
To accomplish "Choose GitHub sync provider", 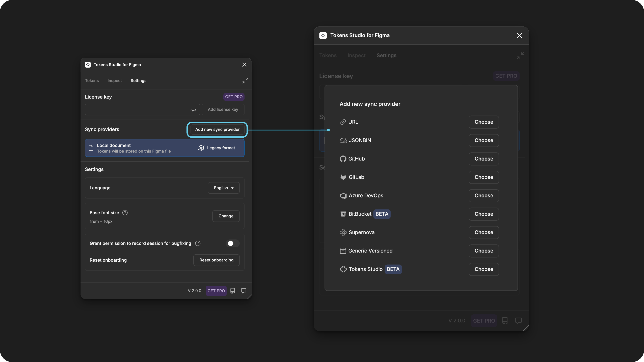I will pos(484,159).
